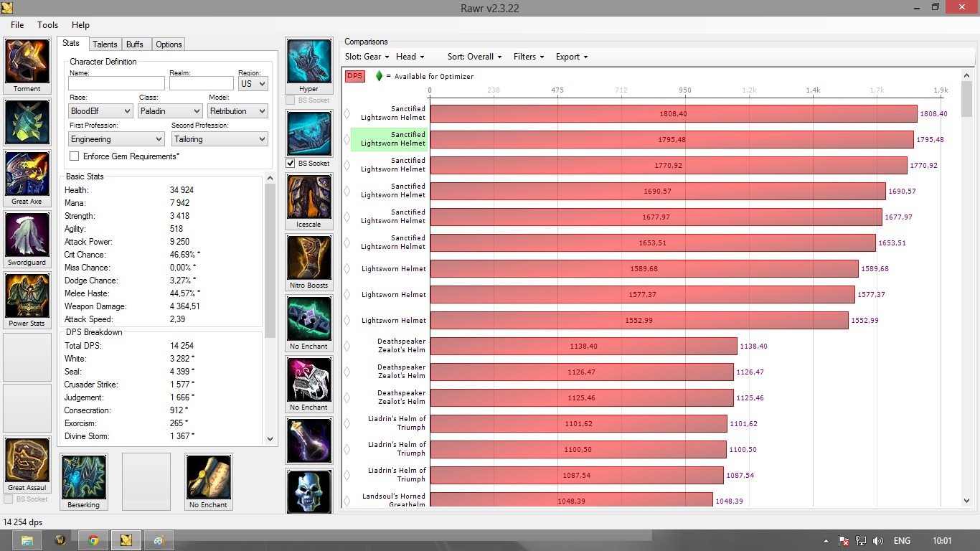Select the Berserking weapon enchant icon
This screenshot has height=551, width=980.
click(83, 477)
